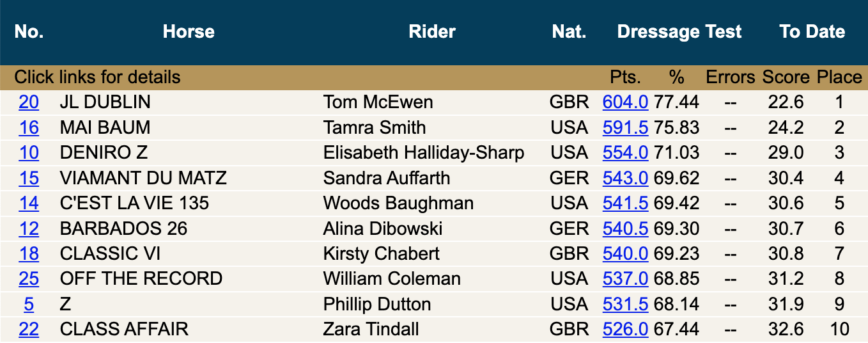View 604.0 dressage points details

625,102
